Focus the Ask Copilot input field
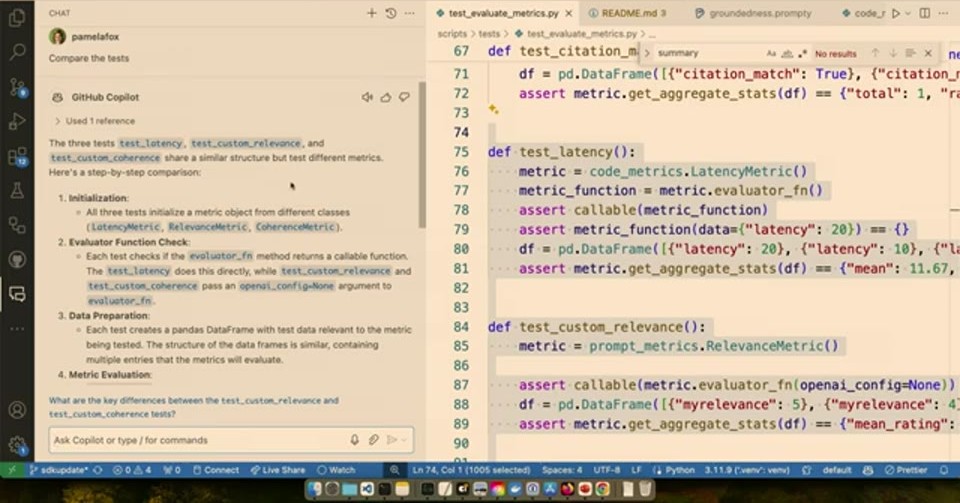This screenshot has width=960, height=503. (x=196, y=440)
